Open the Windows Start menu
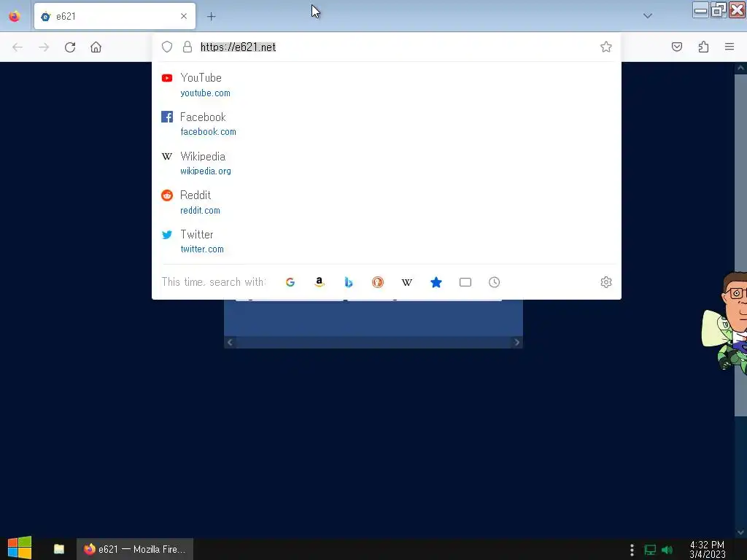The width and height of the screenshot is (747, 560). tap(20, 548)
